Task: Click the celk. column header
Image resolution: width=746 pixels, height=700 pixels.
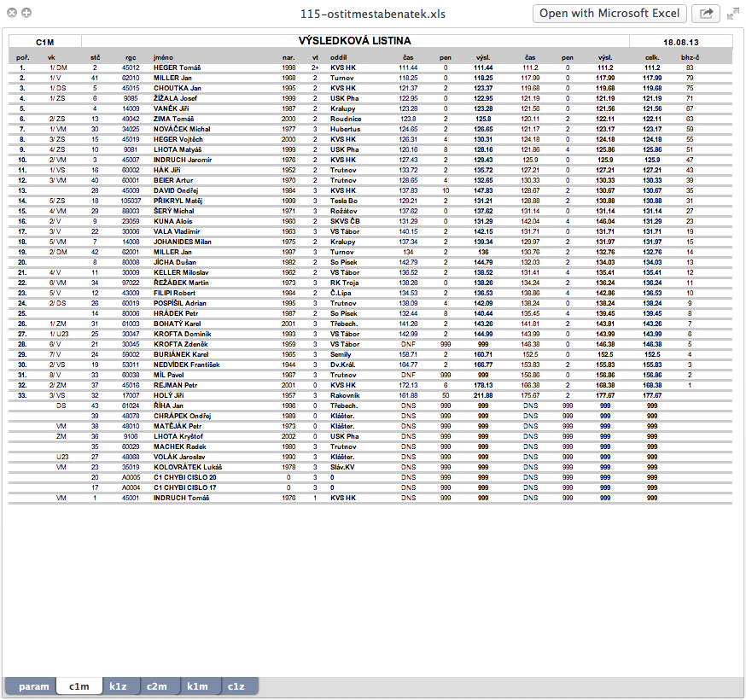Action: pos(652,57)
